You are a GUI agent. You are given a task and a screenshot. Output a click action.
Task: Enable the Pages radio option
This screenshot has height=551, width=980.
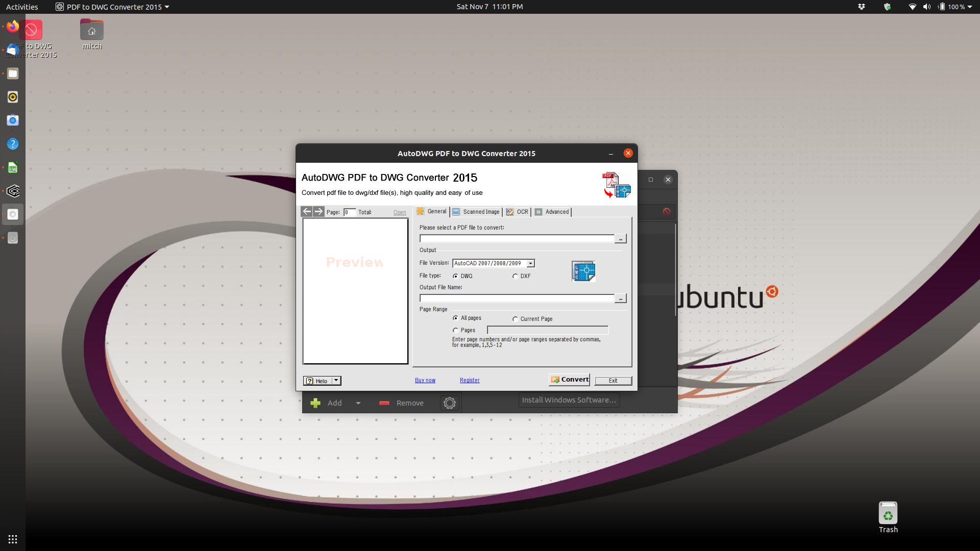456,330
